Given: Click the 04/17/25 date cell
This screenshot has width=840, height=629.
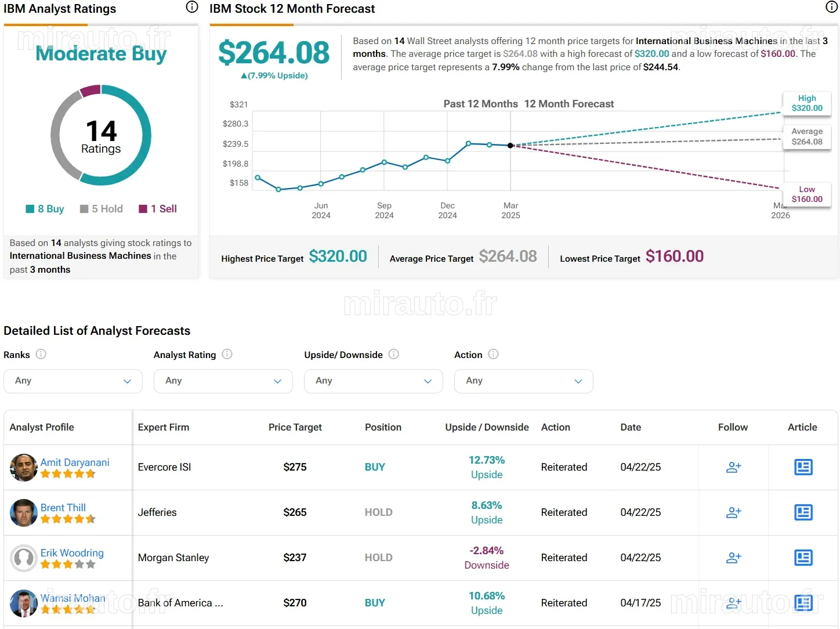Looking at the screenshot, I should click(640, 603).
